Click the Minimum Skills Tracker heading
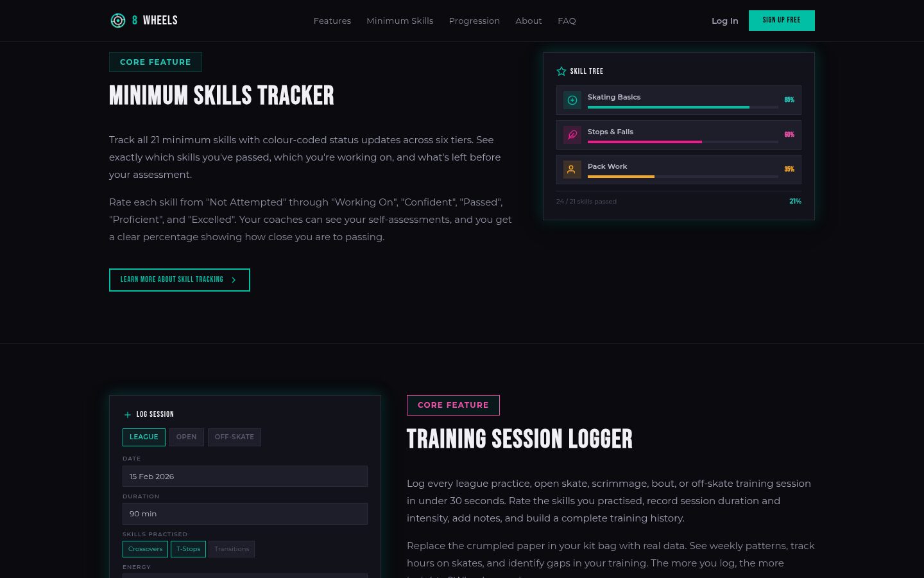Image resolution: width=924 pixels, height=578 pixels. [x=221, y=96]
